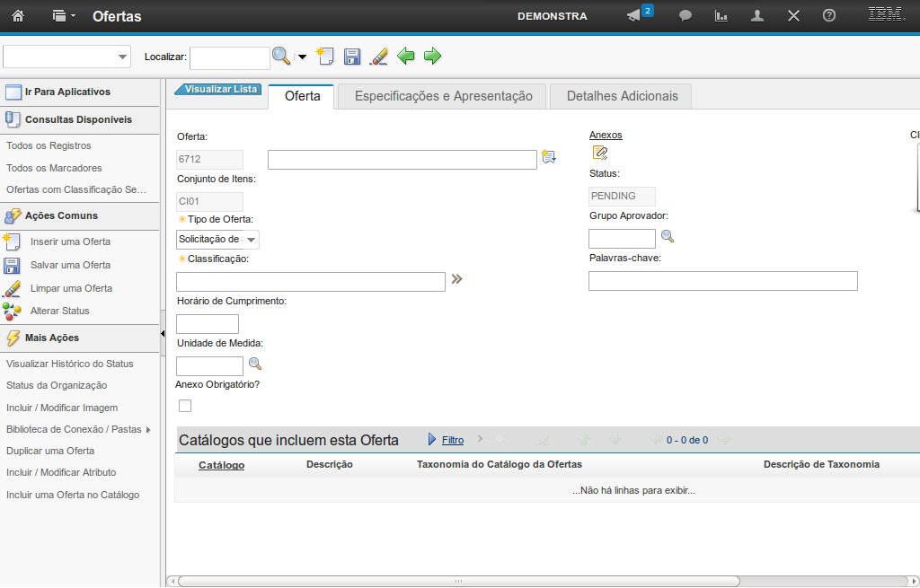Click the Palavras-chave input field
920x588 pixels.
pyautogui.click(x=722, y=281)
